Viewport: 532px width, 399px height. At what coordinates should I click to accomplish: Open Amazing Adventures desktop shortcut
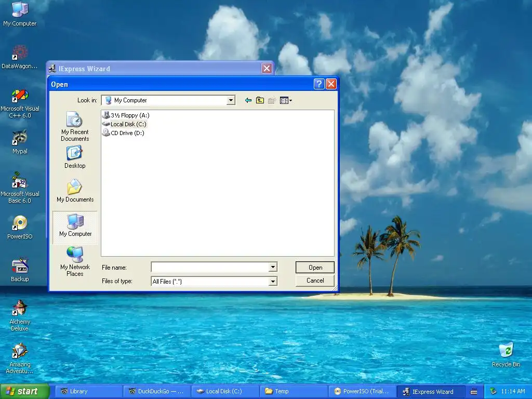click(x=20, y=358)
